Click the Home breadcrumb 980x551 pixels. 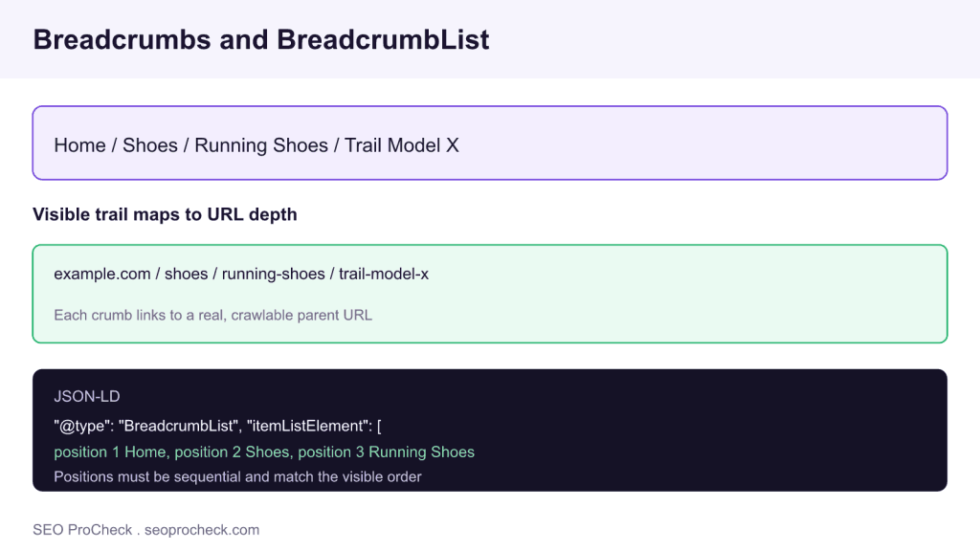click(x=79, y=145)
